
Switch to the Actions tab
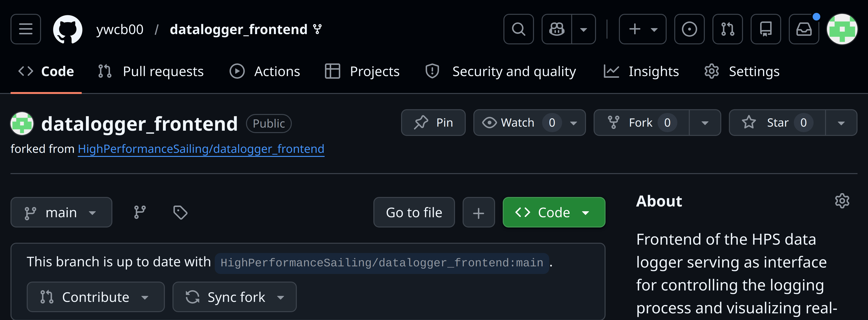coord(265,71)
